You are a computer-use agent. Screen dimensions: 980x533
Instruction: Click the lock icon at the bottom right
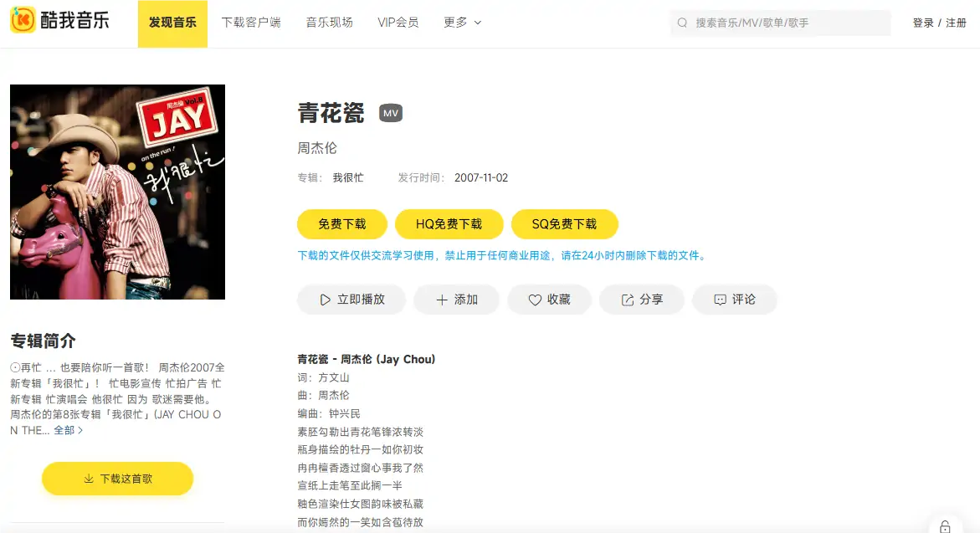[x=945, y=527]
